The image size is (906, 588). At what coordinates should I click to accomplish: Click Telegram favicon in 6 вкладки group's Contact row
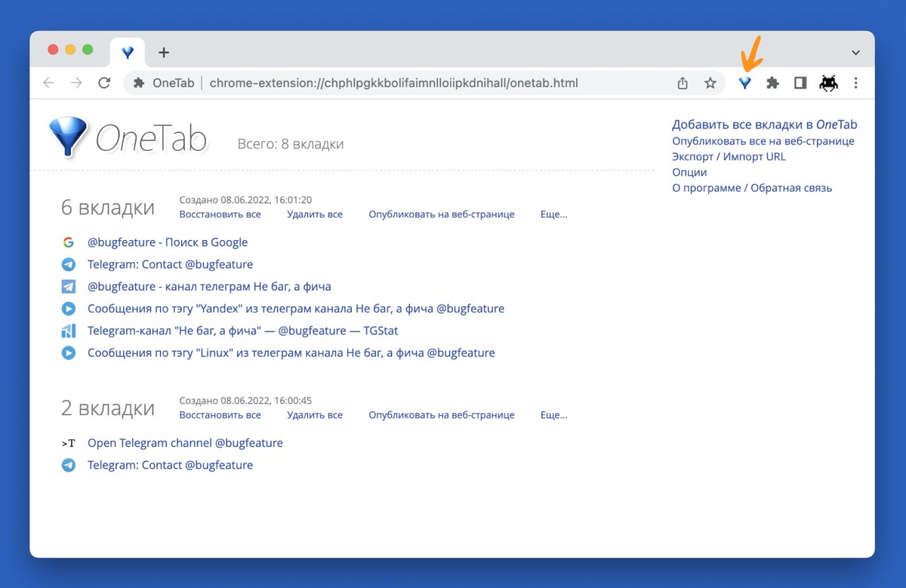[69, 264]
